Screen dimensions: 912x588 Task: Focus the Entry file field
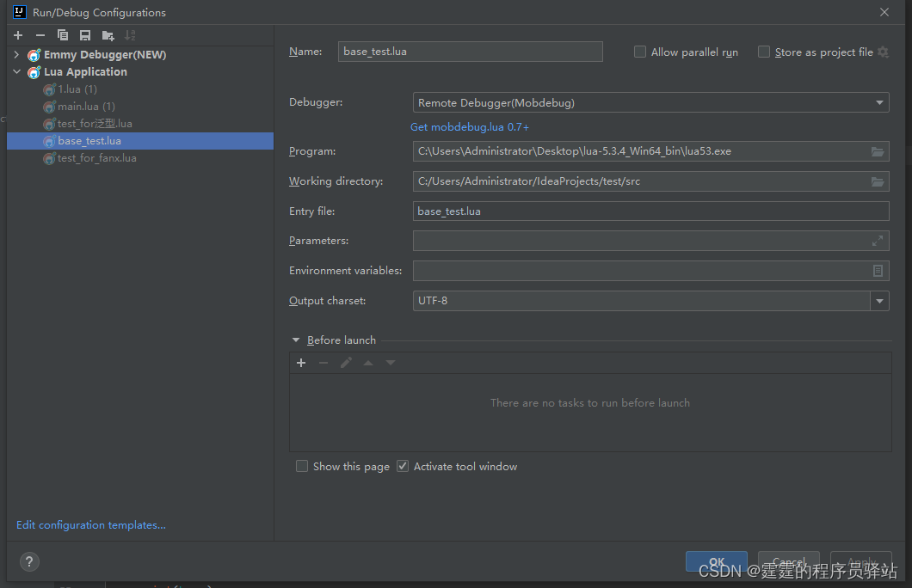pos(650,211)
